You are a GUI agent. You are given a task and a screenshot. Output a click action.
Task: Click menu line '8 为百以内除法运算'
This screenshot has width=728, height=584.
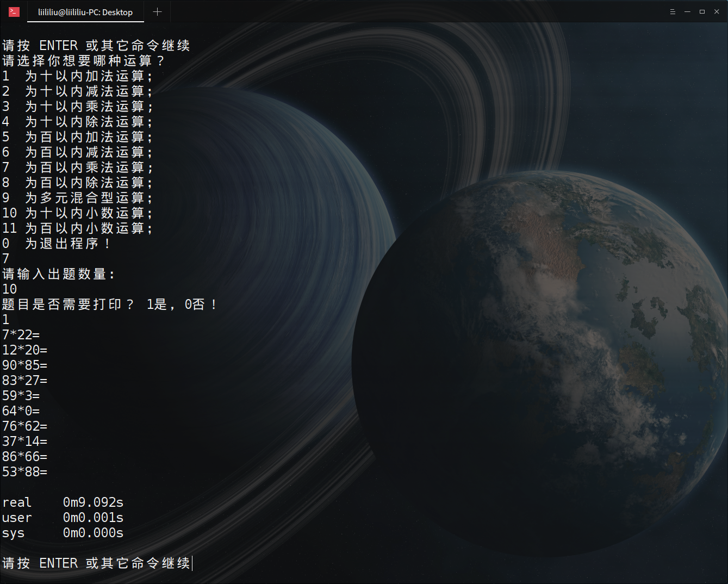coord(77,182)
